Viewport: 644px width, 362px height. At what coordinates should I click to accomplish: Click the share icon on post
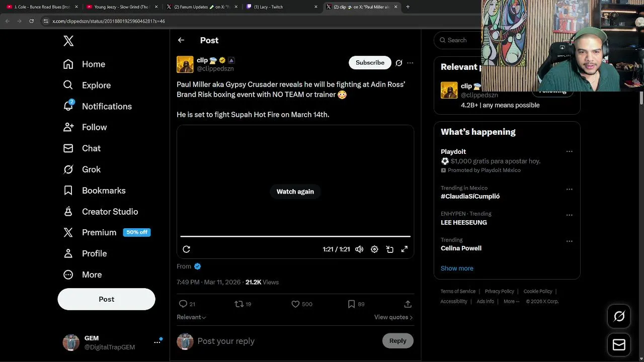[408, 304]
